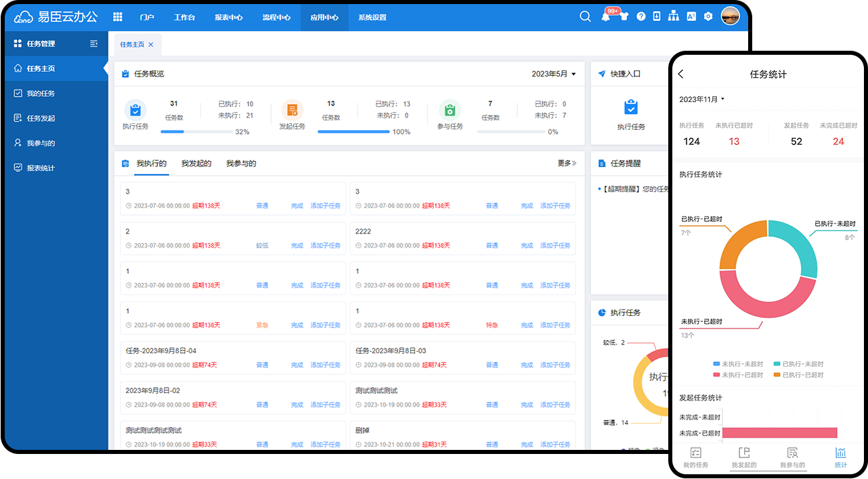Collapse the 任务管理 sidebar menu
Viewport: 868px width, 479px height.
tap(94, 44)
